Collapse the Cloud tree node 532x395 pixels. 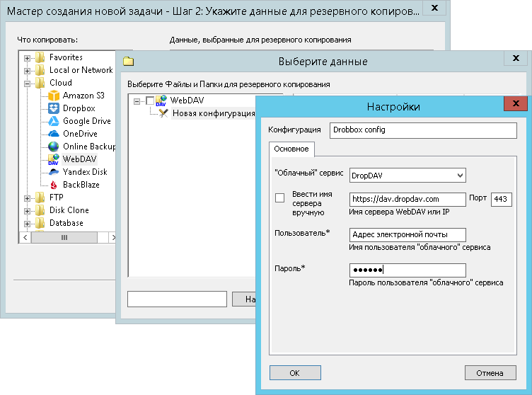[27, 84]
